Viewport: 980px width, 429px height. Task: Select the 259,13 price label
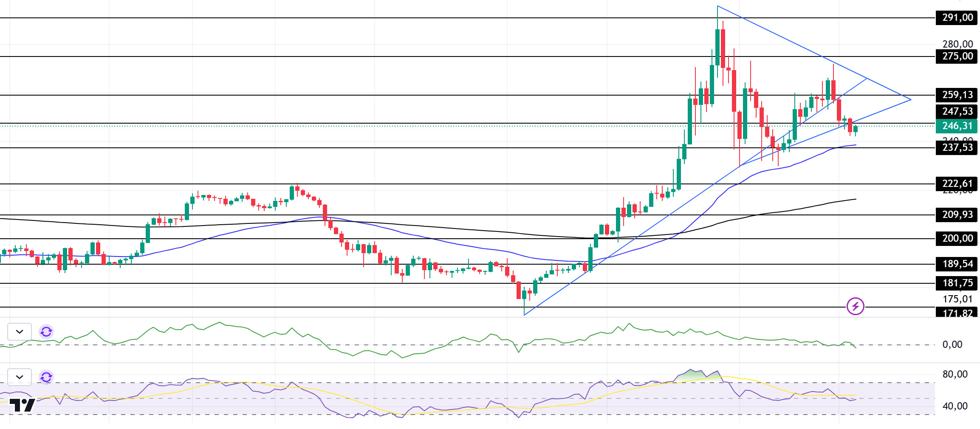pyautogui.click(x=956, y=95)
